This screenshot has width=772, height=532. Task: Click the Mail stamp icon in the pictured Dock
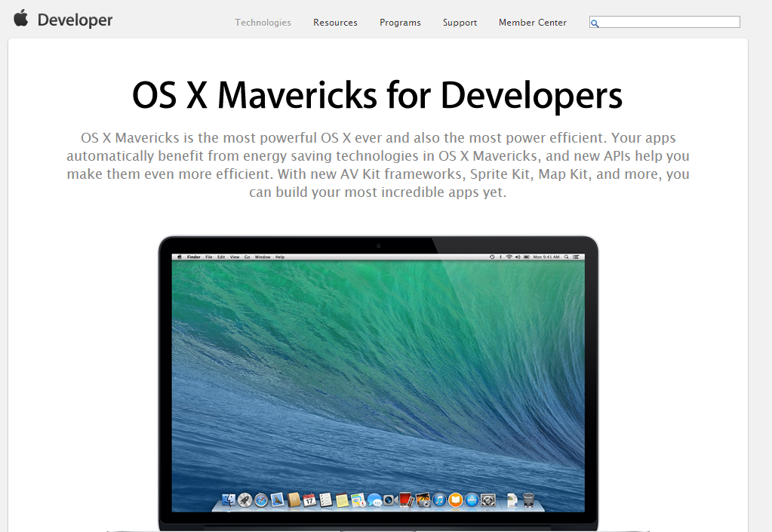point(277,500)
